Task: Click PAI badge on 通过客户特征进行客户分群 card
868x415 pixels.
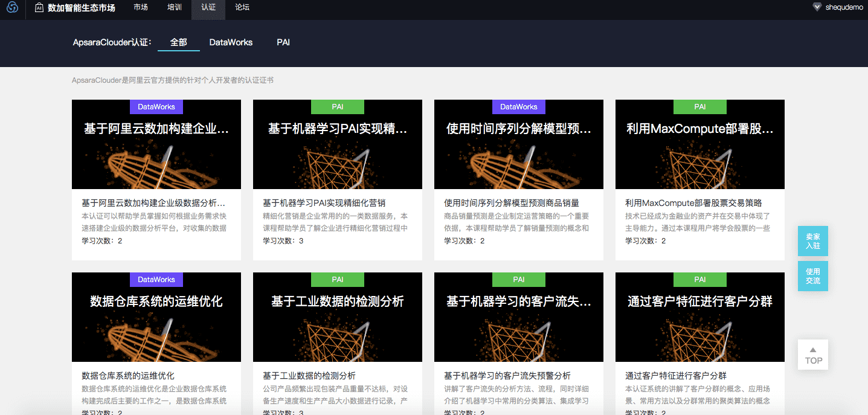Action: 700,280
